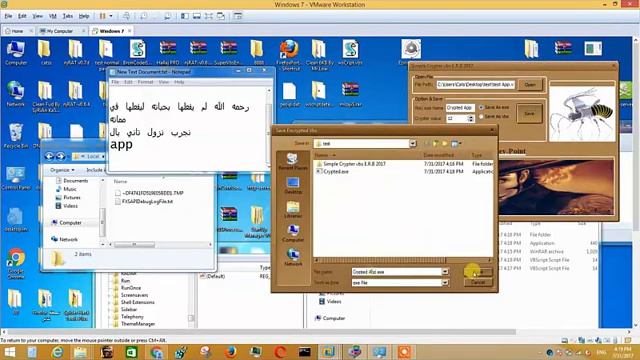Screen dimensions: 640x360
Task: Select the Save As vbs radio button
Action: 482,117
